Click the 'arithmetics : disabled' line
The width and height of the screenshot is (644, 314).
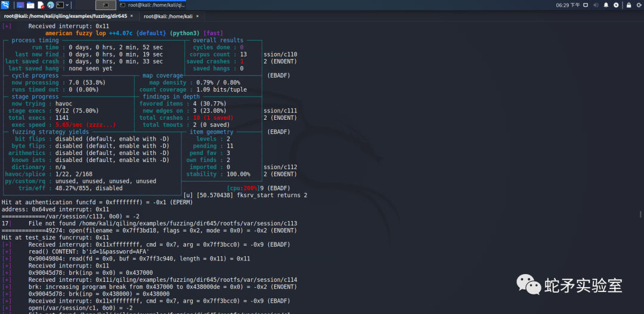tap(89, 153)
